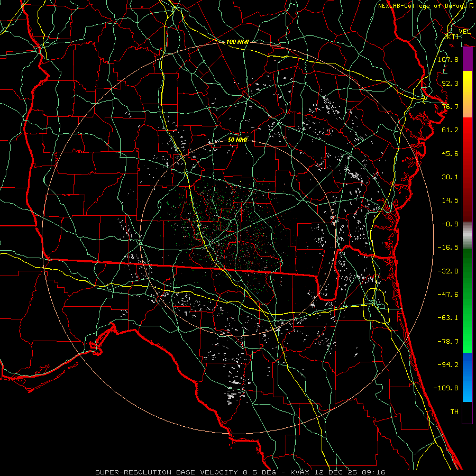The image size is (476, 476).
Task: Click the 45.6 velocity scale label
Action: [x=450, y=153]
